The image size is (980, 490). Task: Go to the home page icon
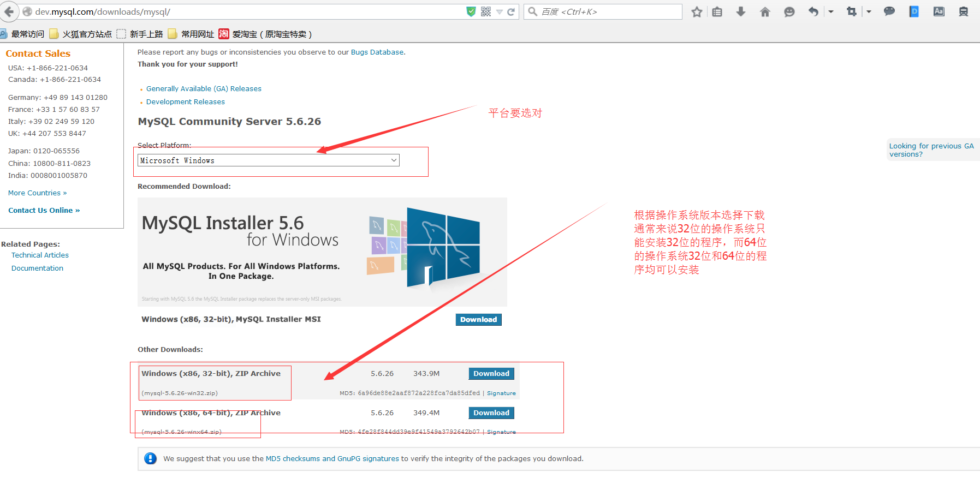pyautogui.click(x=765, y=11)
